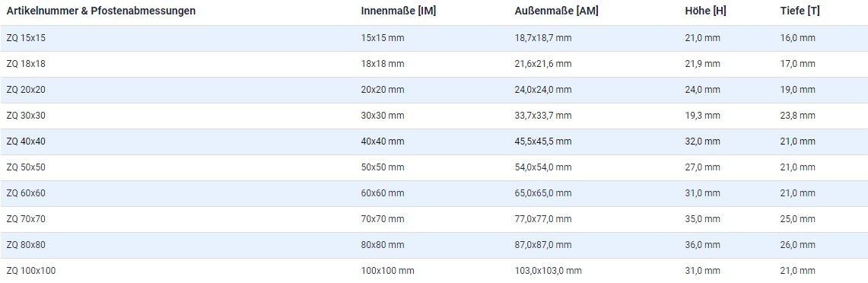The height and width of the screenshot is (283, 868).
Task: Click the '40x40 mm' inner dimension cell
Action: (x=383, y=141)
